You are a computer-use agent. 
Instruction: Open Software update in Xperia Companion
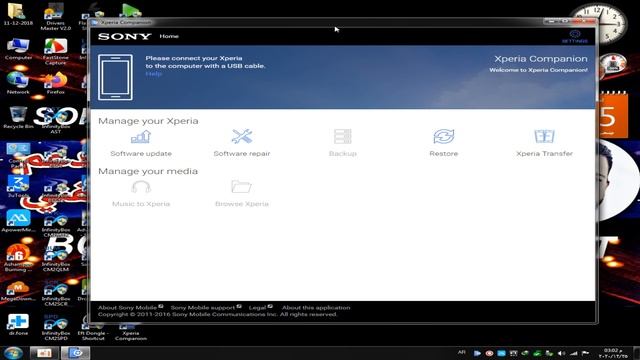pyautogui.click(x=141, y=143)
